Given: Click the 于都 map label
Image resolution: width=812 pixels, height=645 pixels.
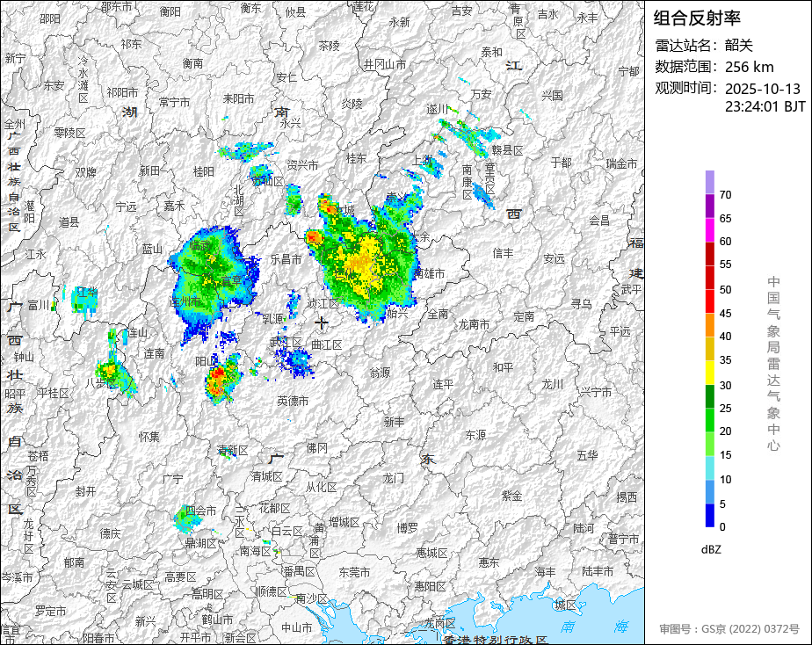Looking at the screenshot, I should tap(561, 163).
